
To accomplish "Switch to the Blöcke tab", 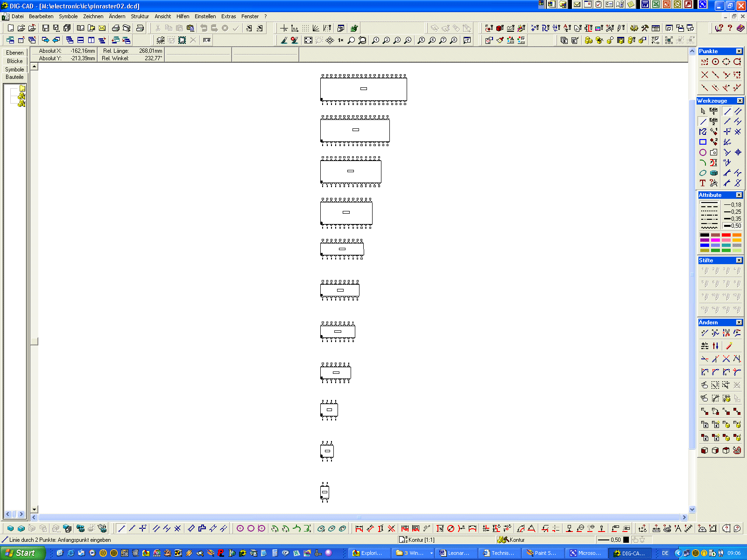I will (14, 61).
